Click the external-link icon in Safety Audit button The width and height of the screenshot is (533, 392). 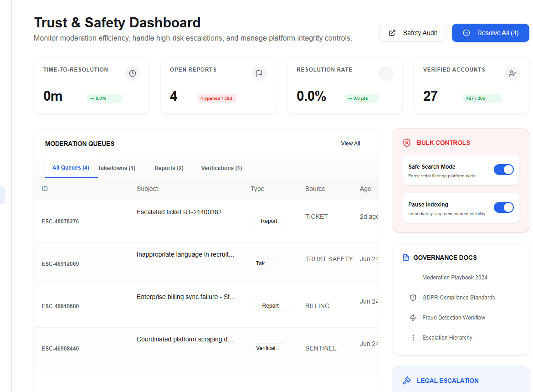(392, 33)
